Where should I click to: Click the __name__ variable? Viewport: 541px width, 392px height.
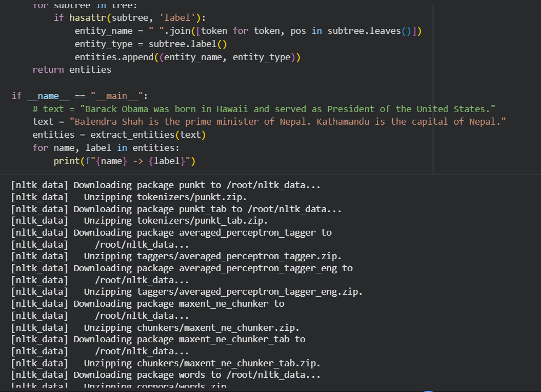(48, 96)
